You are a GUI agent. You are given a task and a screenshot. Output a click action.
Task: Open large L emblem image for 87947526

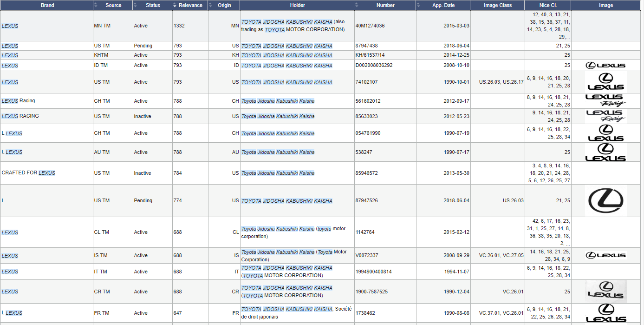click(605, 201)
